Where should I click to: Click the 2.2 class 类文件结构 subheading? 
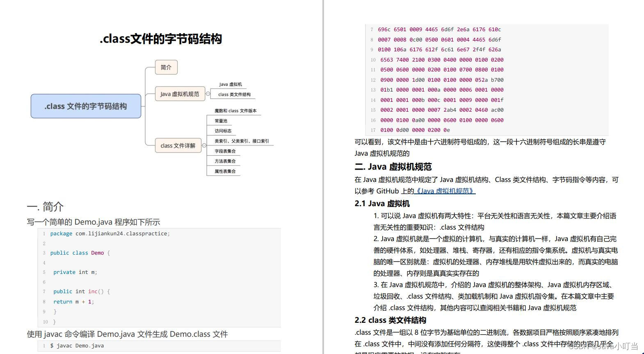pos(390,320)
